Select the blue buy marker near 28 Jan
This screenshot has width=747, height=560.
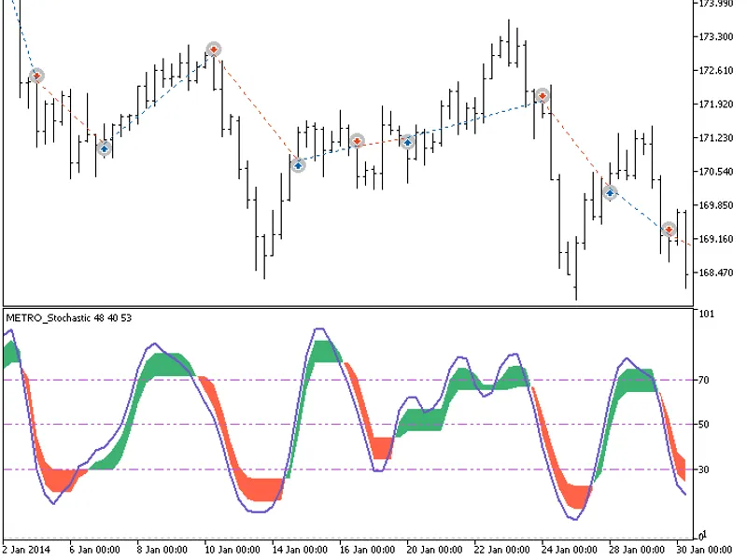point(611,192)
